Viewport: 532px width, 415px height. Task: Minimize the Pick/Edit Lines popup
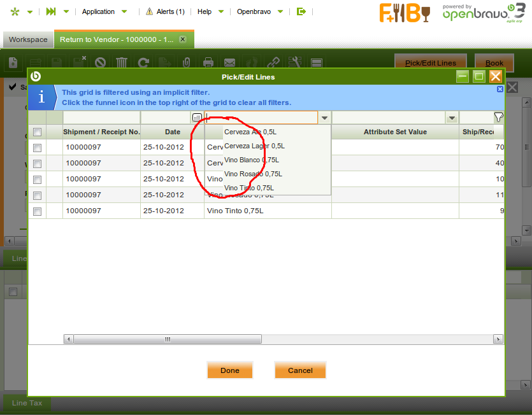tap(463, 76)
